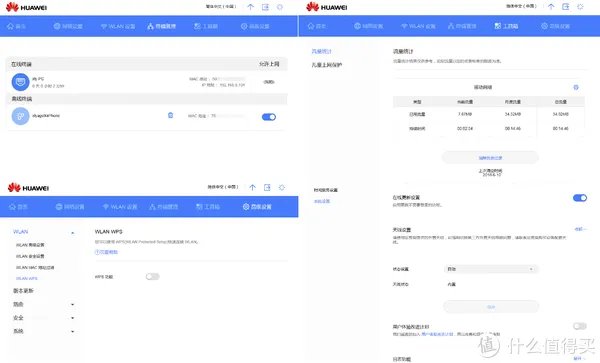Open advanced settings tab in device list panel
600x363 pixels.
click(255, 26)
